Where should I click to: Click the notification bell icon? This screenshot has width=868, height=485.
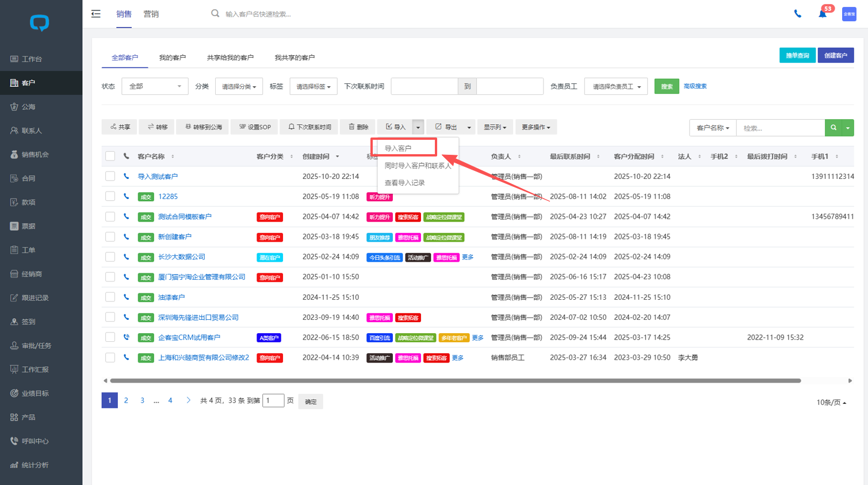[x=822, y=14]
